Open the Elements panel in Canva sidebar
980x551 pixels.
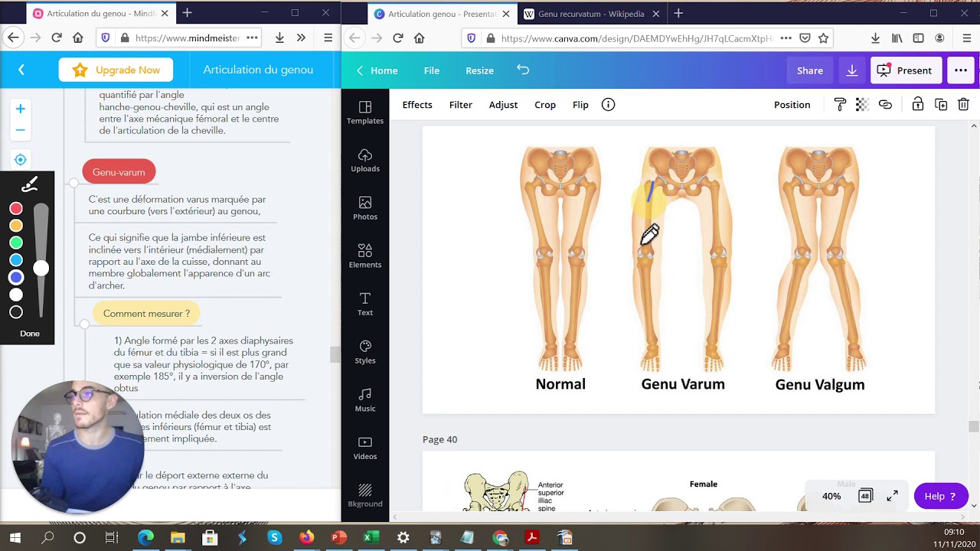click(365, 256)
